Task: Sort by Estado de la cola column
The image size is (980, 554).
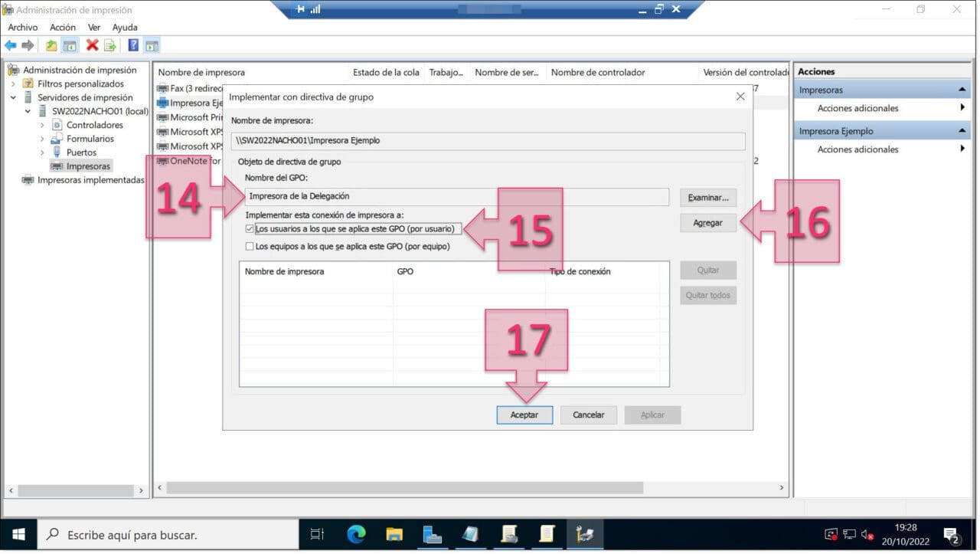Action: pos(386,73)
